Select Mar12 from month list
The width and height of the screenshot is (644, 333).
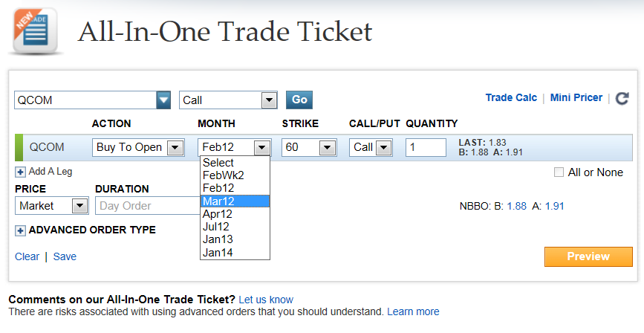pyautogui.click(x=235, y=201)
